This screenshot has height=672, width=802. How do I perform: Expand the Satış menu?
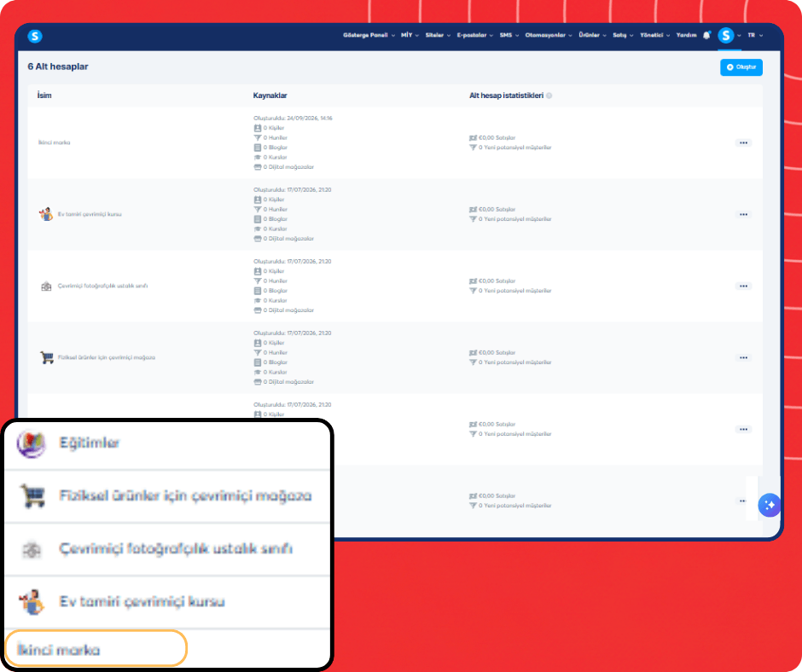(x=623, y=35)
